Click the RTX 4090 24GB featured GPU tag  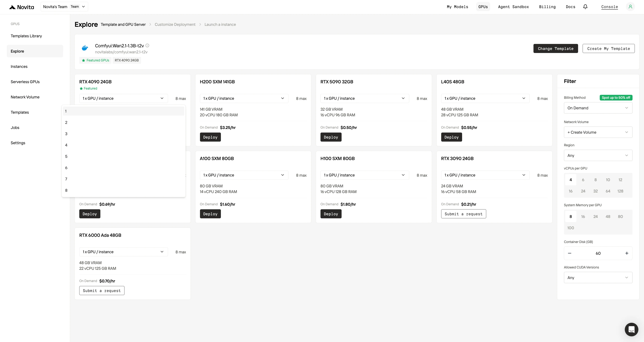click(x=127, y=60)
